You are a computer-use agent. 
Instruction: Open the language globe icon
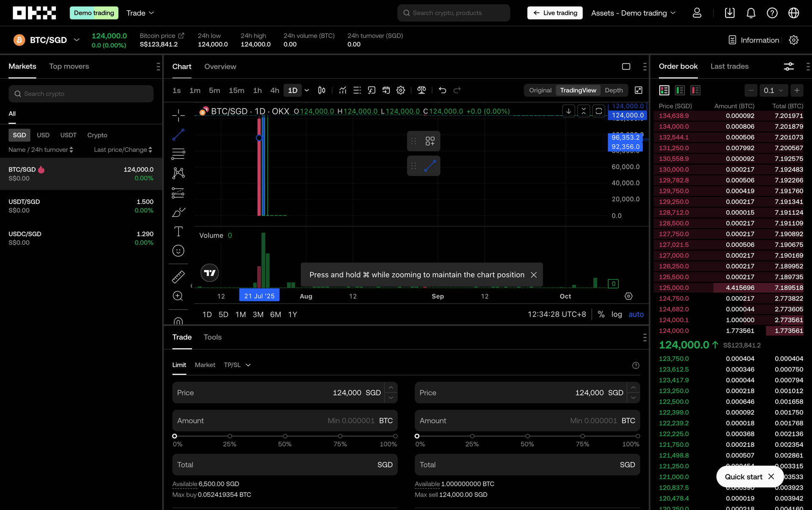pos(794,13)
